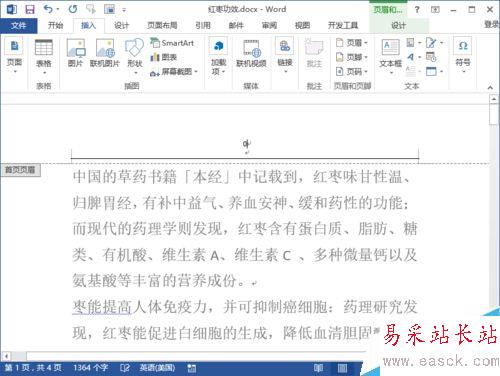Insert a 文本框 (Text Box)

[390, 56]
